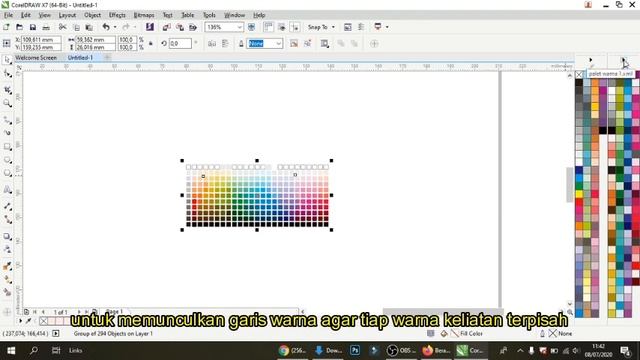
Task: Click the No Color swatch in the right palette
Action: (x=579, y=74)
